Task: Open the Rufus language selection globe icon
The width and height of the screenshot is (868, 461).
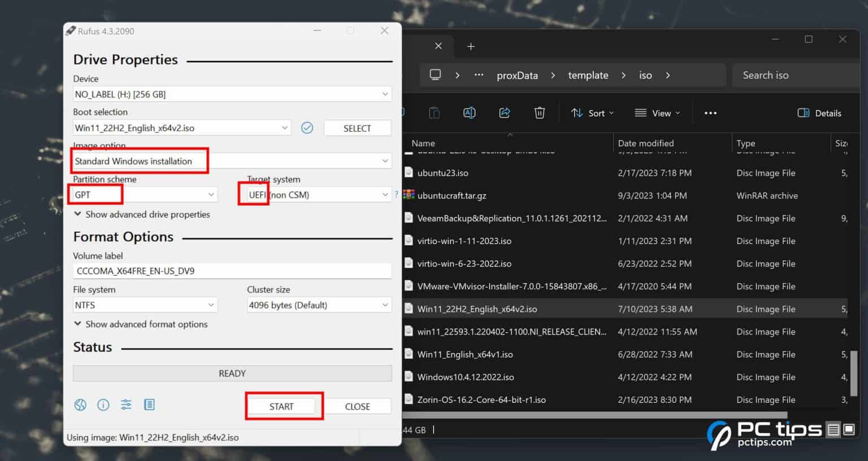Action: [x=80, y=405]
